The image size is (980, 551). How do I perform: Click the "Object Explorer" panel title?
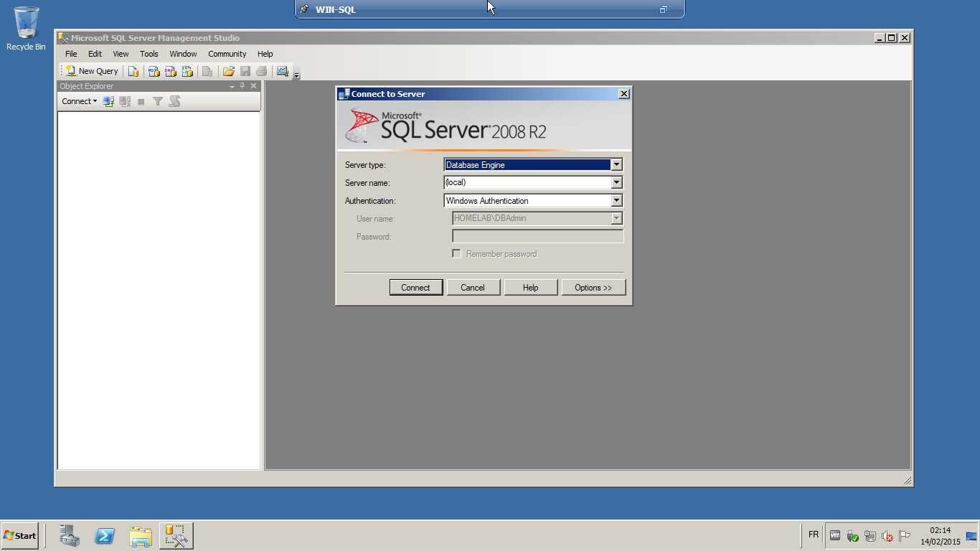tap(87, 86)
